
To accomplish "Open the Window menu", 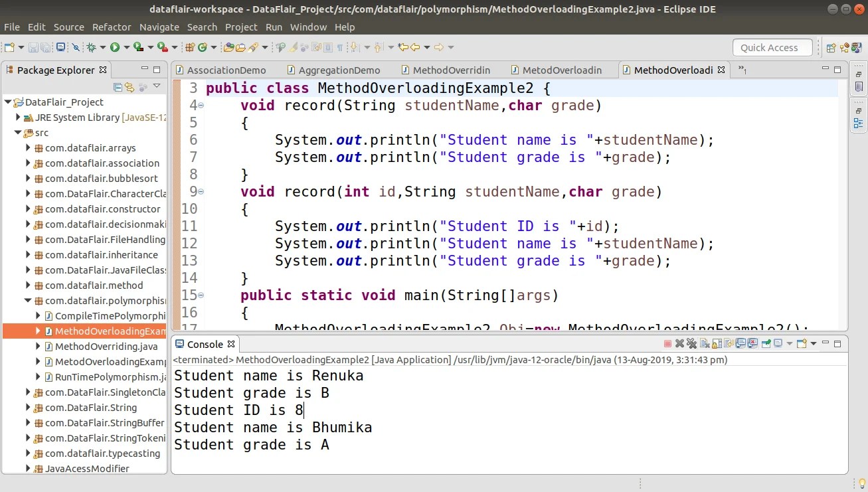I will tap(308, 27).
